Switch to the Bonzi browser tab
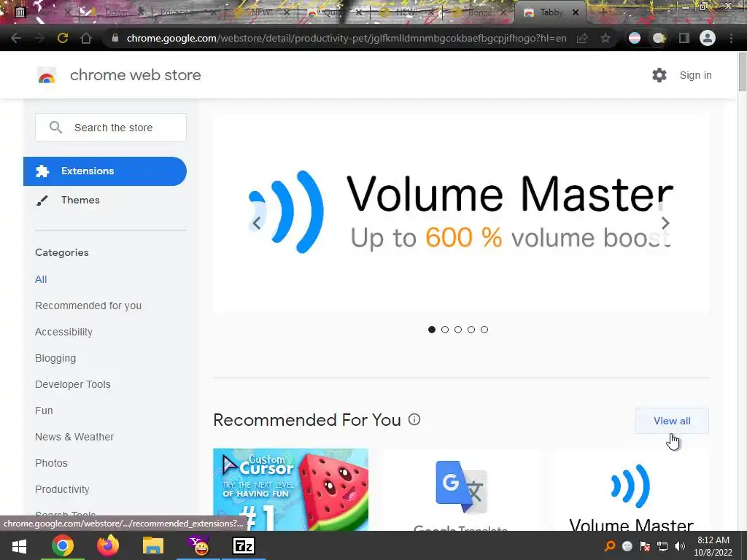 (478, 13)
